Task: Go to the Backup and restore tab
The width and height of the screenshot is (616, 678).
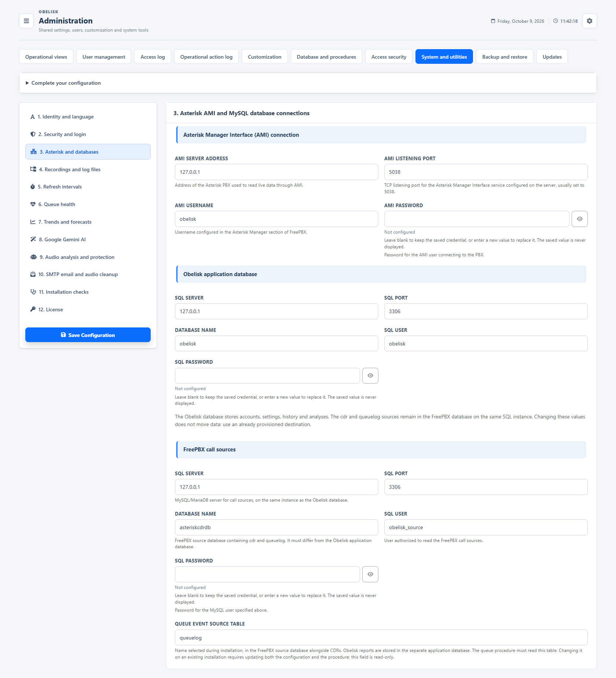Action: [x=505, y=57]
